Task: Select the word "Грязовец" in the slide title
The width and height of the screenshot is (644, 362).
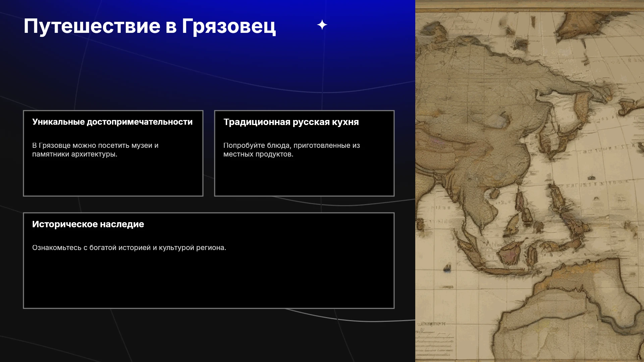Action: click(x=229, y=26)
